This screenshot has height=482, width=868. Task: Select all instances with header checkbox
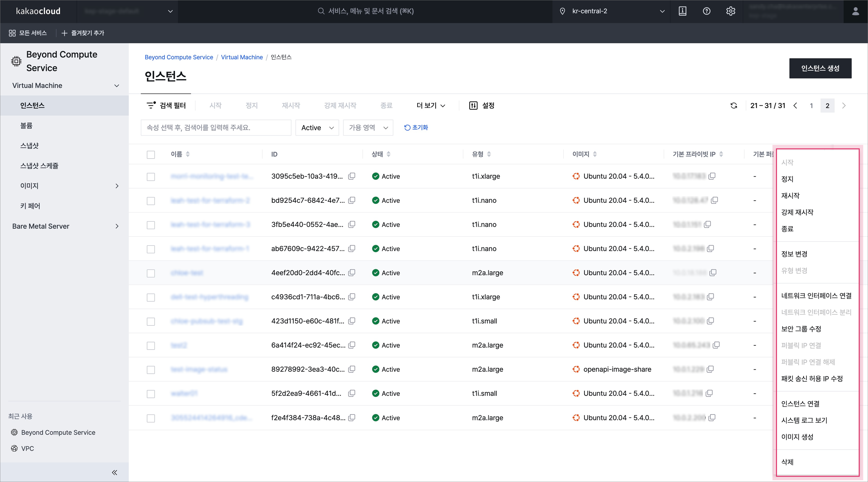pos(151,154)
